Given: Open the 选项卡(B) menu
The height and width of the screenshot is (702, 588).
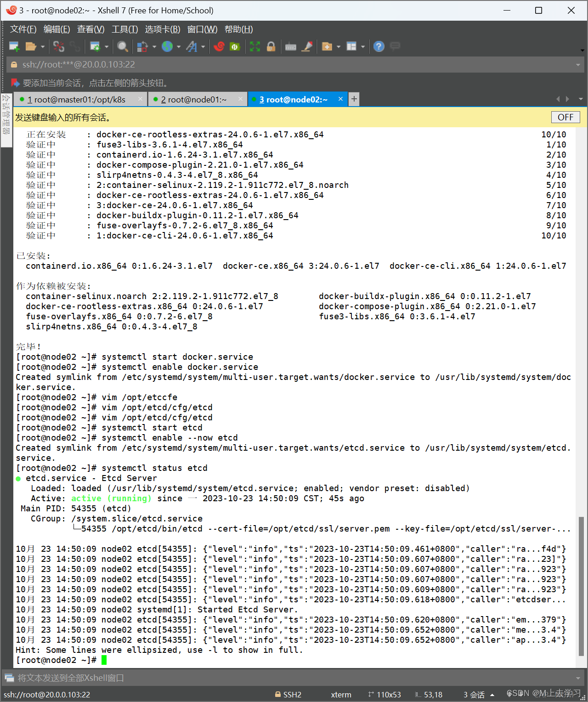Looking at the screenshot, I should (x=163, y=29).
